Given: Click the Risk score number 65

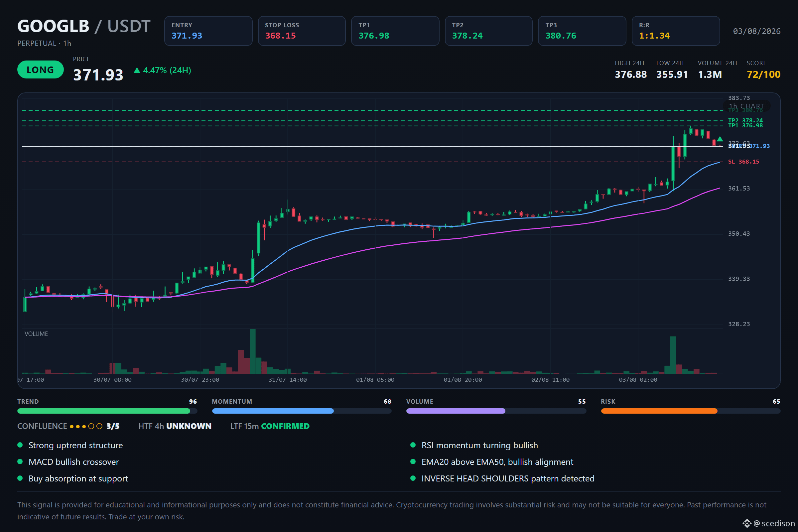Looking at the screenshot, I should [776, 401].
